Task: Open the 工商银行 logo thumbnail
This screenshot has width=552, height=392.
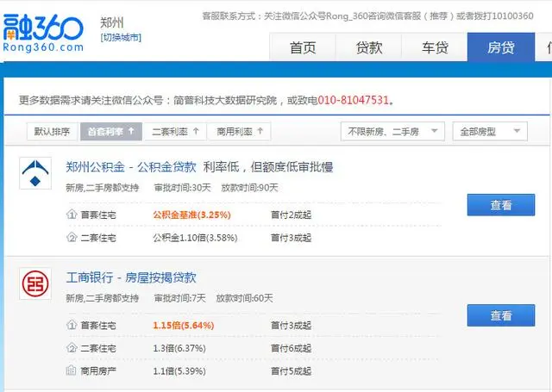Action: click(x=35, y=283)
